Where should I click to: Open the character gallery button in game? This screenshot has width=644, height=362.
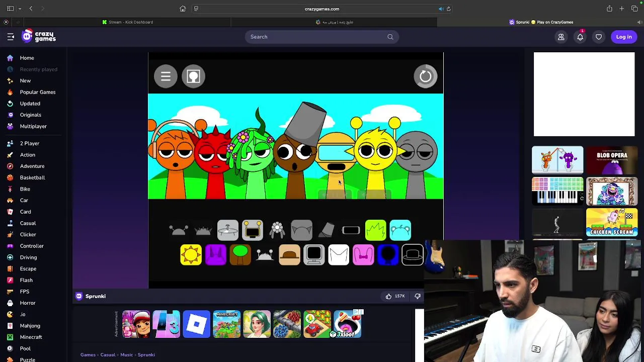tap(193, 76)
